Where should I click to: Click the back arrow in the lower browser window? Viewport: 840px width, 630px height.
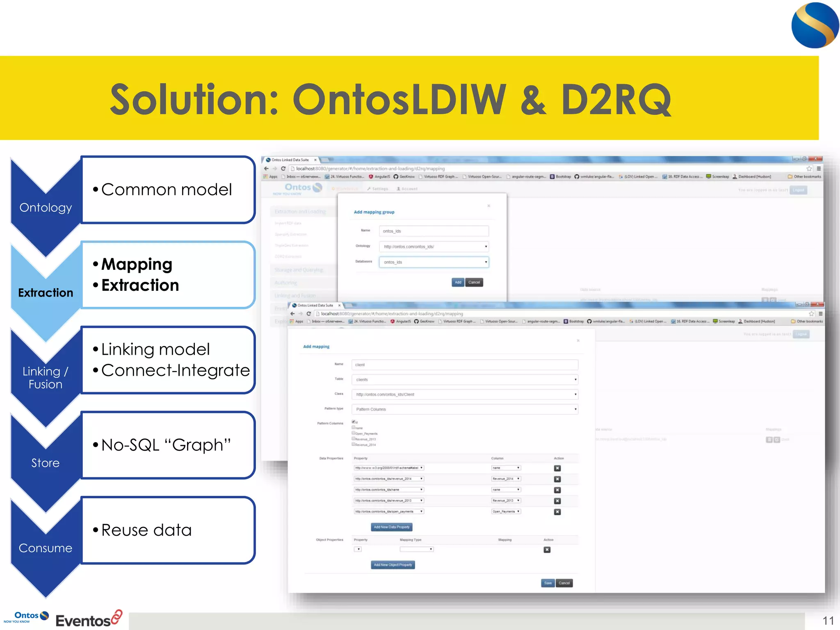point(292,314)
